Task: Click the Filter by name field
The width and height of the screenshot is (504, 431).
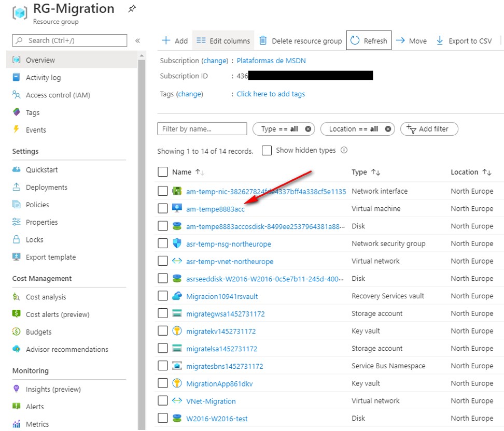Action: pyautogui.click(x=202, y=129)
